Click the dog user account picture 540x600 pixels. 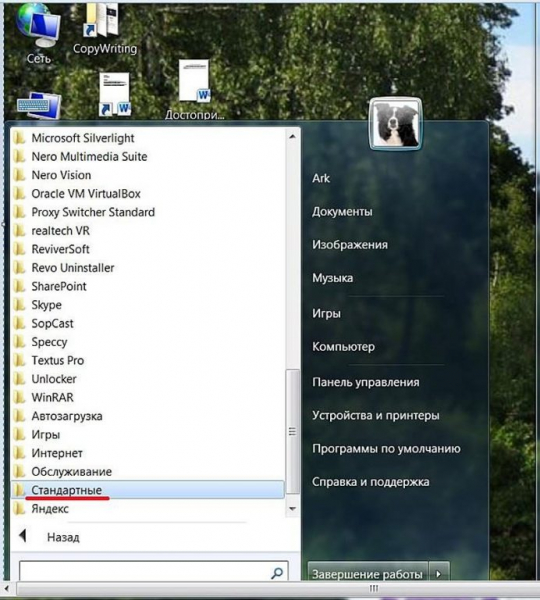[x=395, y=123]
